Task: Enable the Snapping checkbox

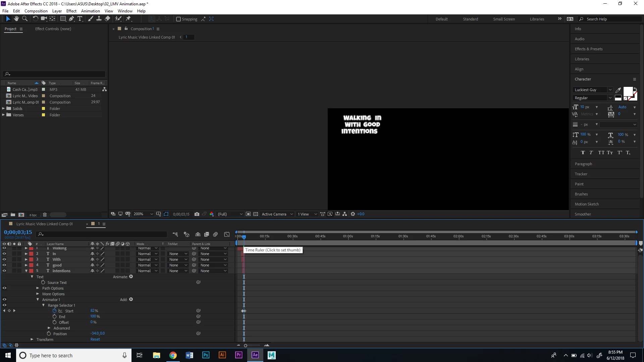Action: (178, 19)
